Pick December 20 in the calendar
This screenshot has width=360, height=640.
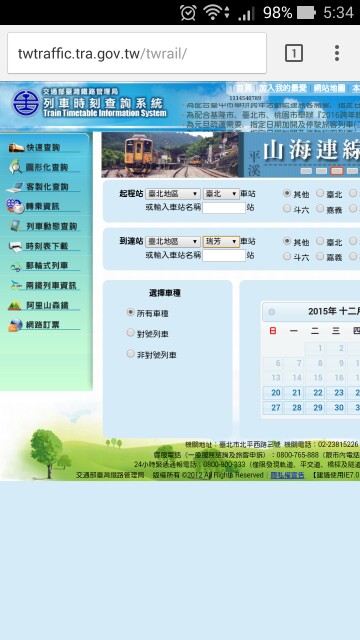tap(273, 393)
